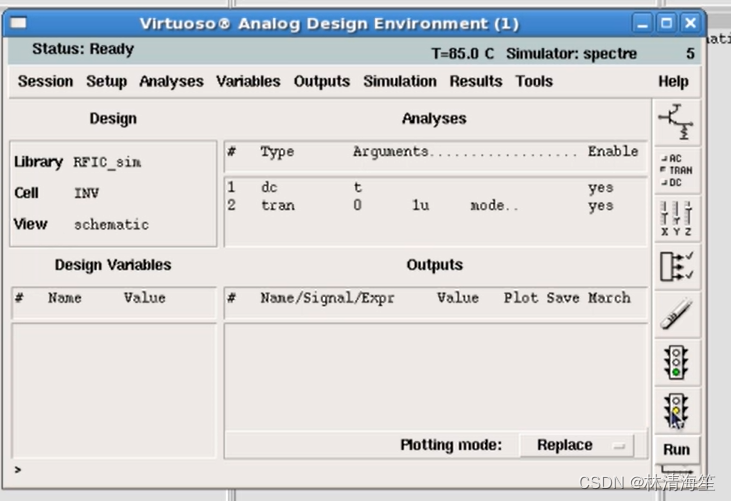Open the window menu icon in title bar
731x501 pixels.
pyautogui.click(x=18, y=22)
